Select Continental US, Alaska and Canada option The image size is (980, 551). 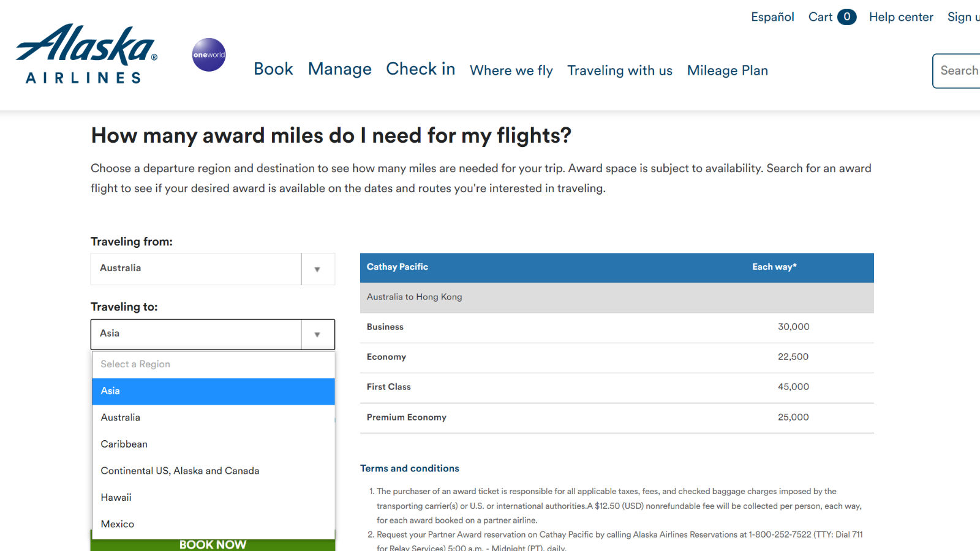pyautogui.click(x=213, y=471)
